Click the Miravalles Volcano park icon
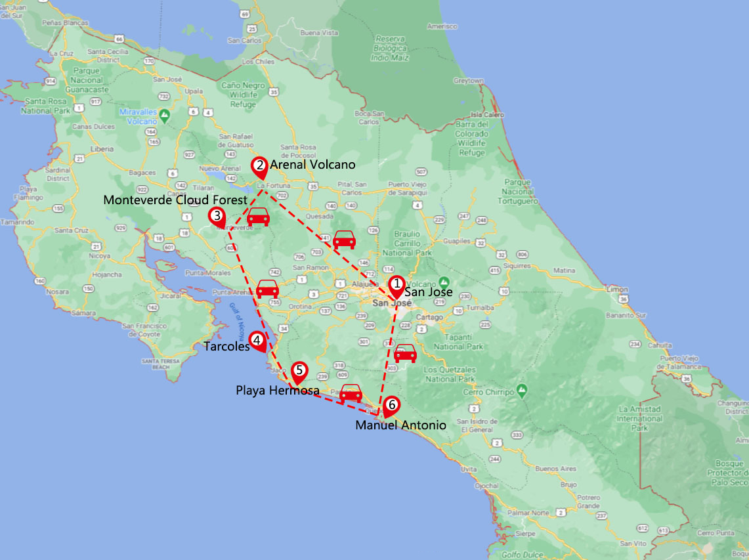The width and height of the screenshot is (749, 560). 165,116
